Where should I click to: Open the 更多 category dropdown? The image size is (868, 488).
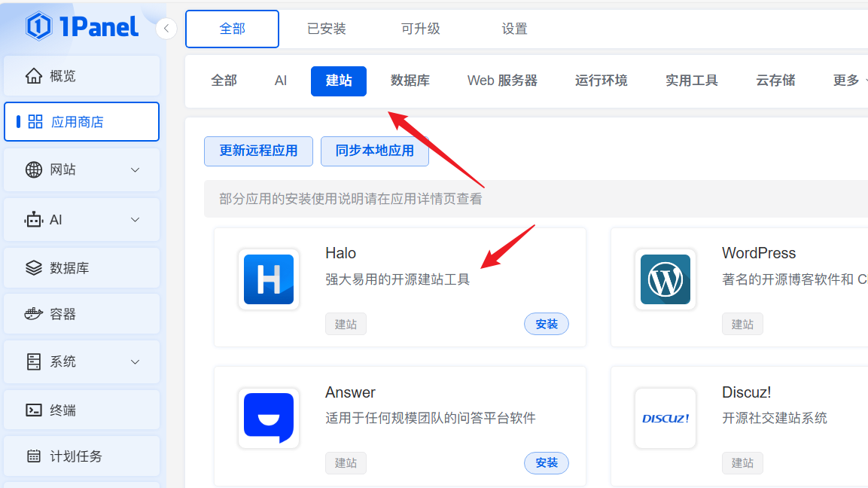849,81
